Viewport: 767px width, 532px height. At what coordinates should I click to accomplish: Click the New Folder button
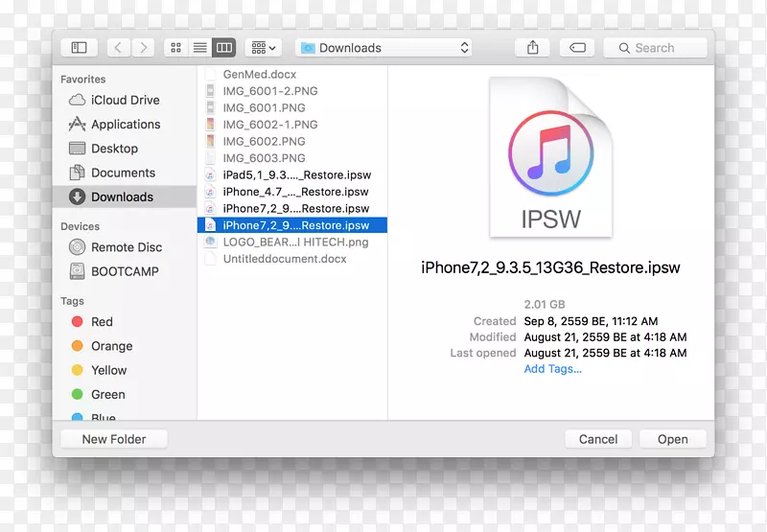coord(114,439)
